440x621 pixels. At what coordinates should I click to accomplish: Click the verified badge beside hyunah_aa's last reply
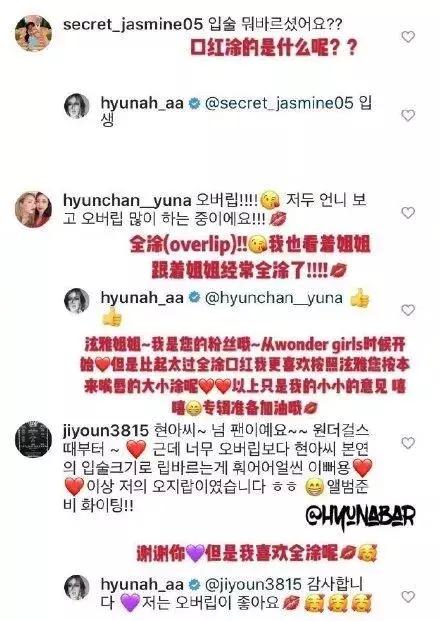click(x=194, y=585)
